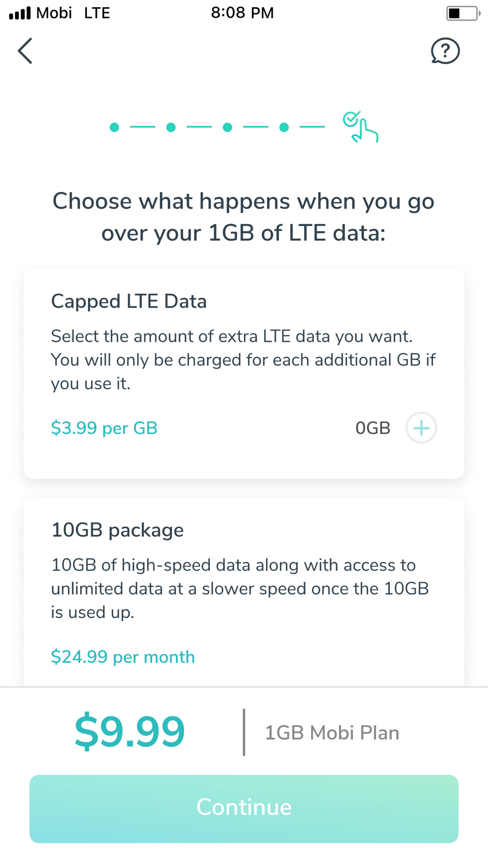Tap the $9.99 total price
Viewport: 488px width, 868px height.
[130, 731]
